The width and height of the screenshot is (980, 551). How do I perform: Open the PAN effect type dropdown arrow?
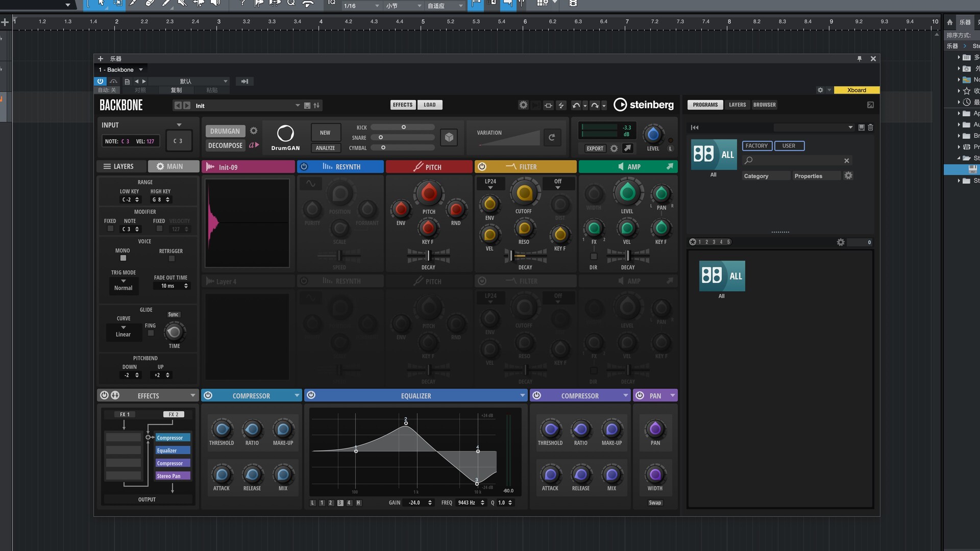pyautogui.click(x=673, y=395)
